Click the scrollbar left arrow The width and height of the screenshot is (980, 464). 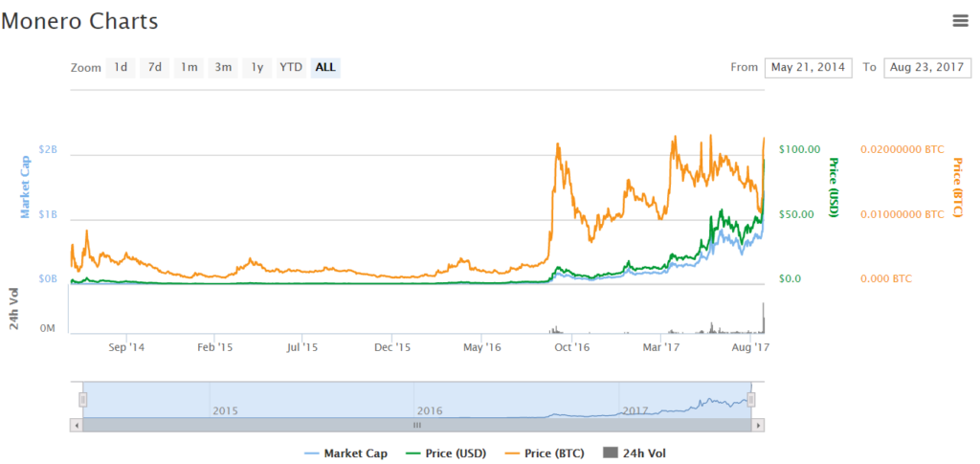(x=77, y=425)
